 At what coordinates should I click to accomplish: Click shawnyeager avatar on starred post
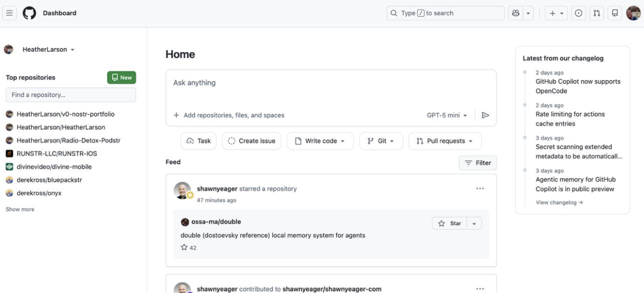tap(183, 191)
